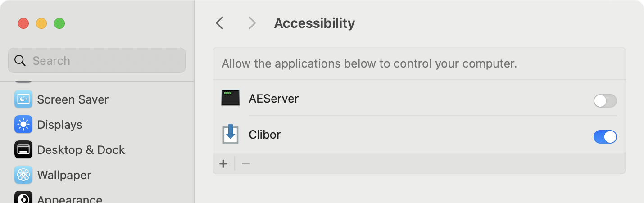Add an application with the plus button
The width and height of the screenshot is (644, 203).
click(223, 163)
